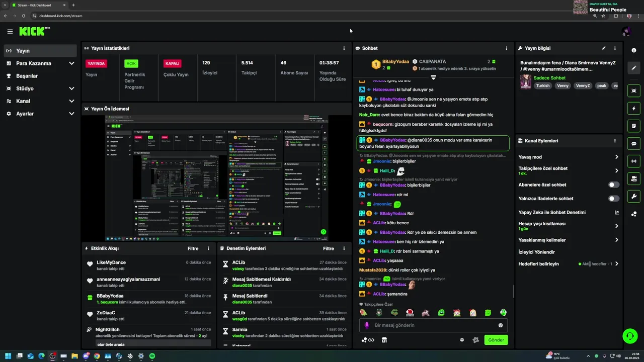Toggle the camera-shaped widget icon in right sidebar
This screenshot has height=362, width=644.
[x=634, y=178]
